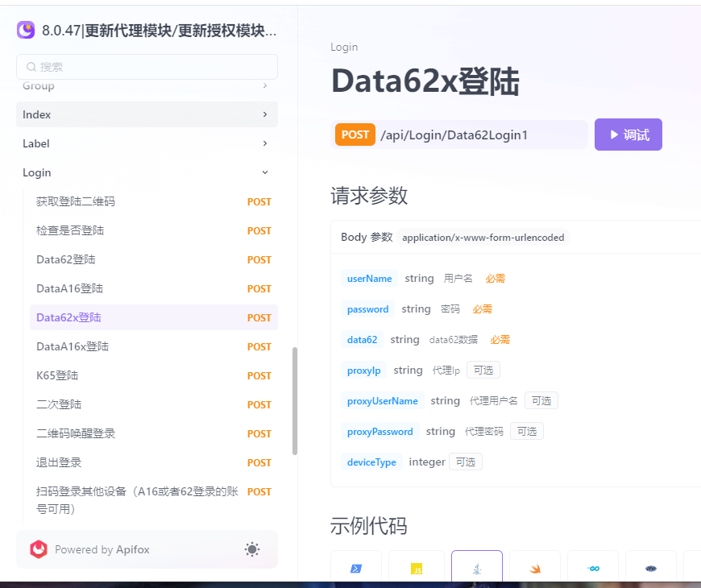Toggle the 可选 tag beside proxyIp
This screenshot has width=701, height=588.
click(x=483, y=370)
